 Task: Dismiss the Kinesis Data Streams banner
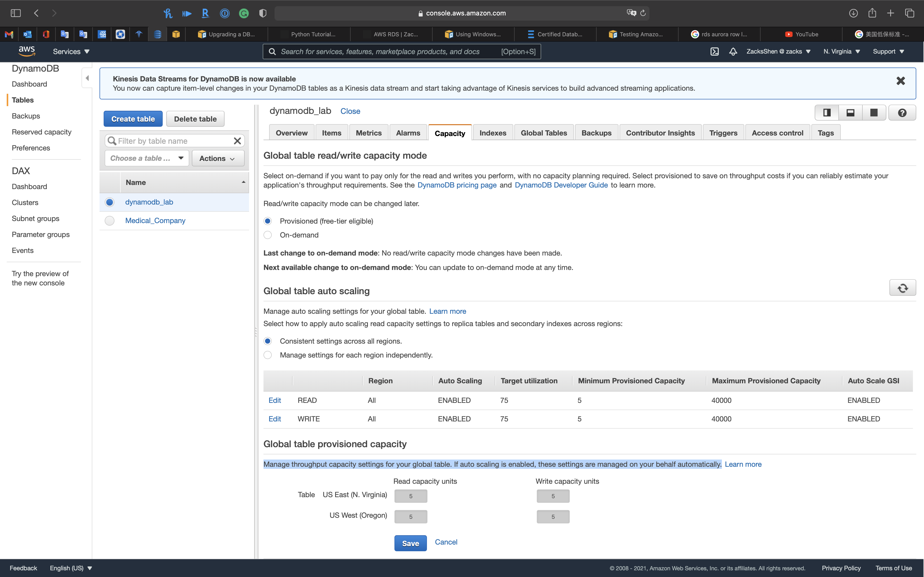(x=900, y=81)
